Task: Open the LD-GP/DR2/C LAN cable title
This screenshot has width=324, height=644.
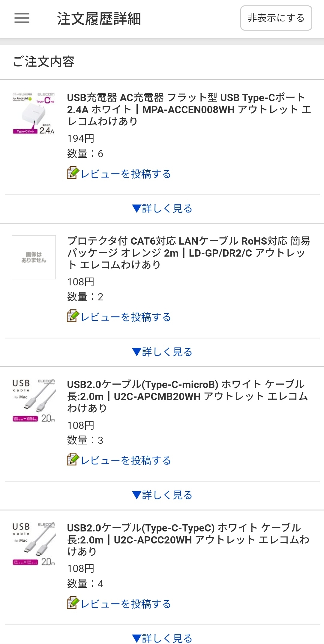Action: [x=189, y=253]
